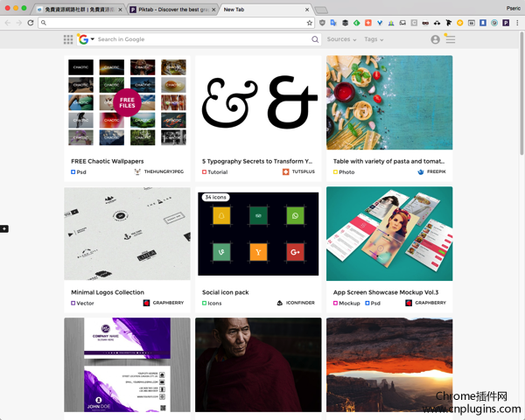Open the Google Translate extension
Screen dimensions: 525x420
[x=333, y=23]
